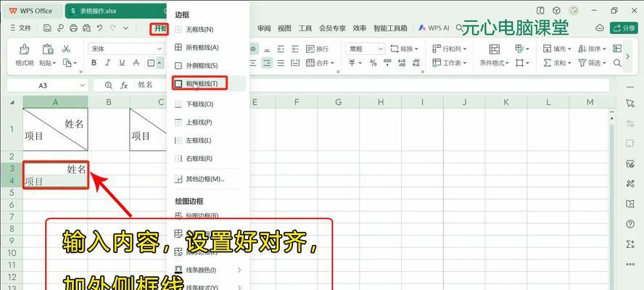Open the Rows and Columns (行和列) dropdown
Viewport: 644px width, 290px height.
tap(450, 49)
